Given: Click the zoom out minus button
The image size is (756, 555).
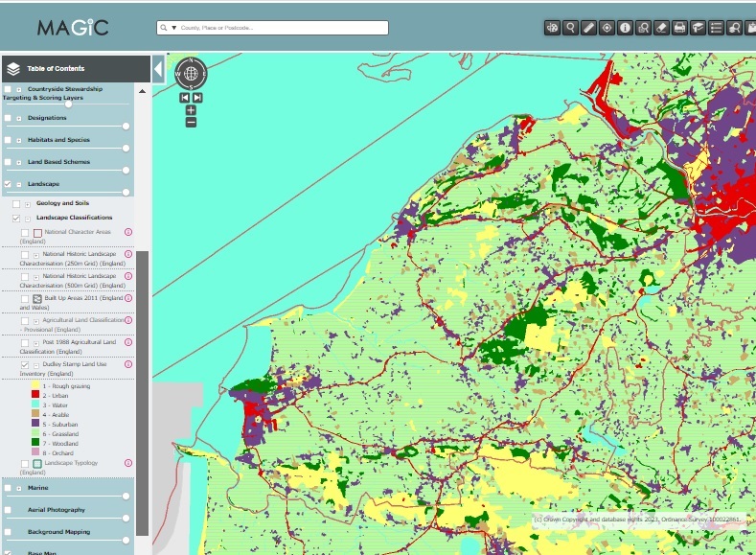Looking at the screenshot, I should pyautogui.click(x=191, y=122).
